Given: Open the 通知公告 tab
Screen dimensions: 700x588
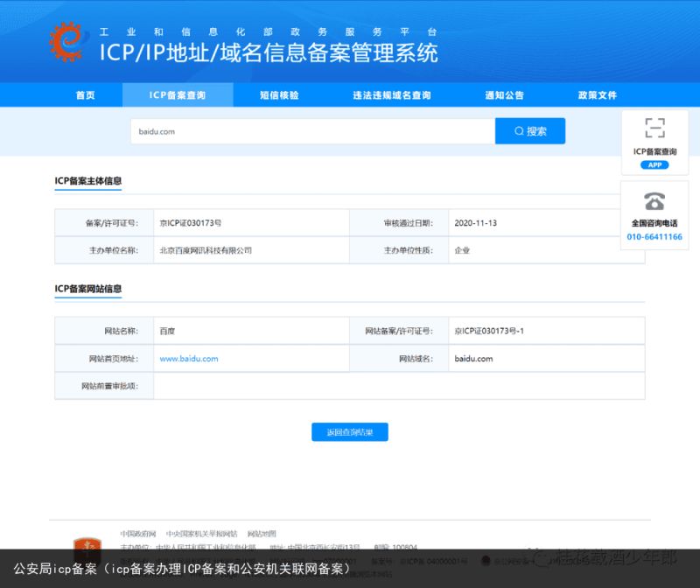Looking at the screenshot, I should (x=505, y=95).
